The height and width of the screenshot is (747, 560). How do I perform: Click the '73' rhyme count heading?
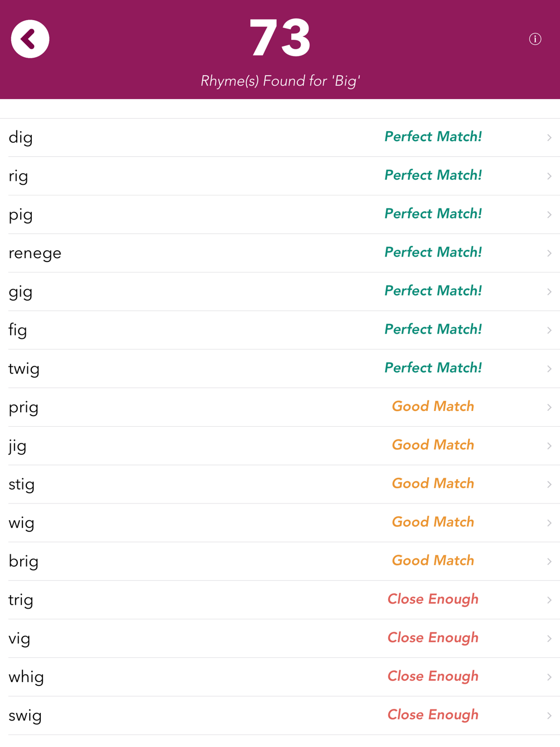click(x=280, y=38)
